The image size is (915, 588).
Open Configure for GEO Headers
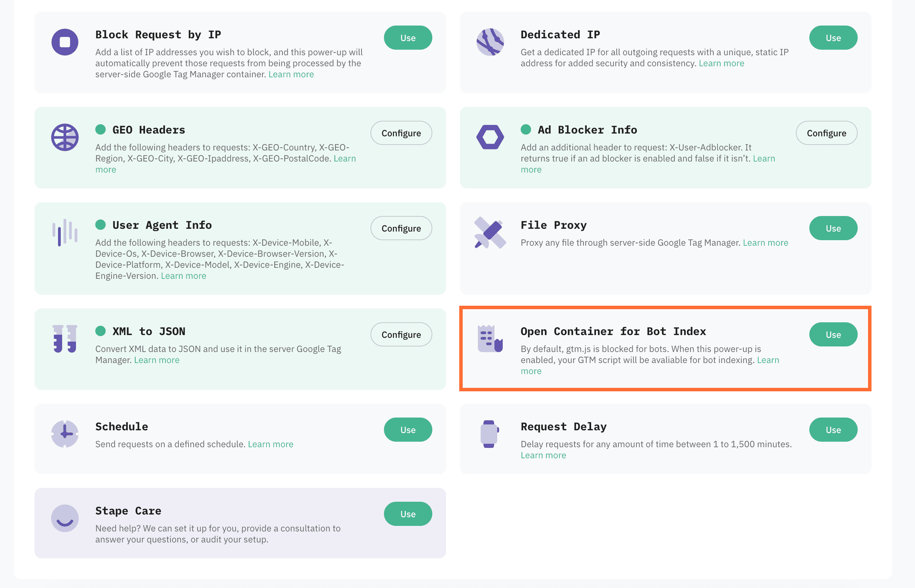coord(401,133)
